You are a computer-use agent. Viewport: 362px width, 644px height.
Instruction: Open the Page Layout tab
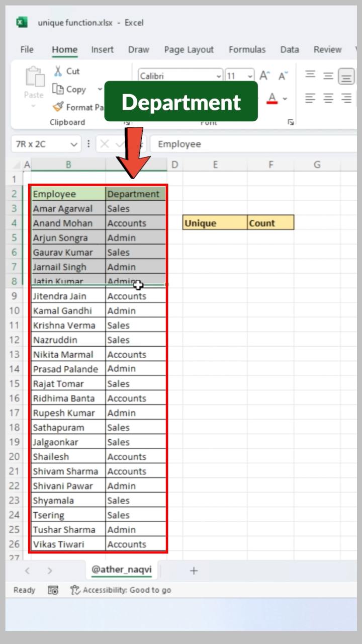pos(189,49)
